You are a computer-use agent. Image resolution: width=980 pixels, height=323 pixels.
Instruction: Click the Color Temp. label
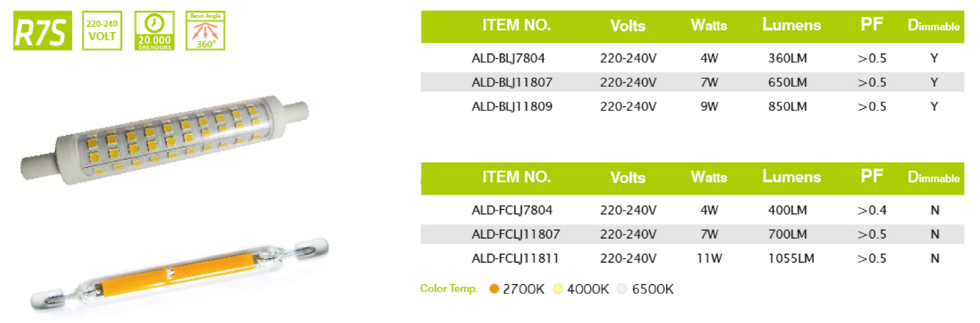[449, 289]
